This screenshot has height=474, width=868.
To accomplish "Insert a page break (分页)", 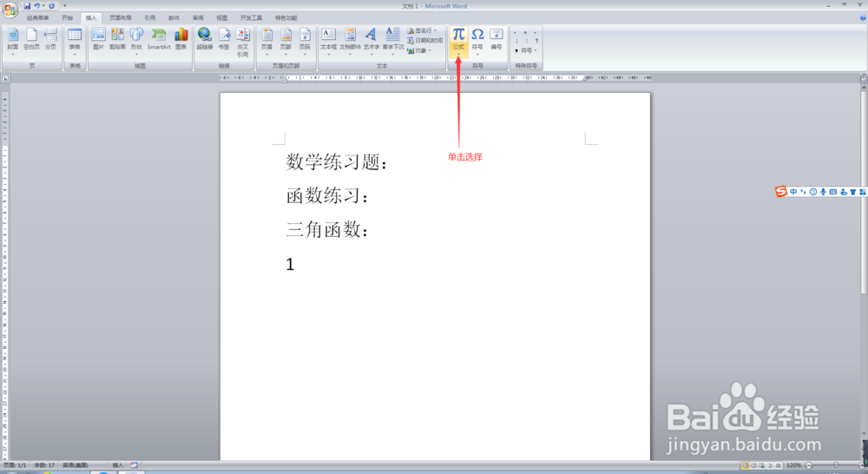I will [x=50, y=41].
